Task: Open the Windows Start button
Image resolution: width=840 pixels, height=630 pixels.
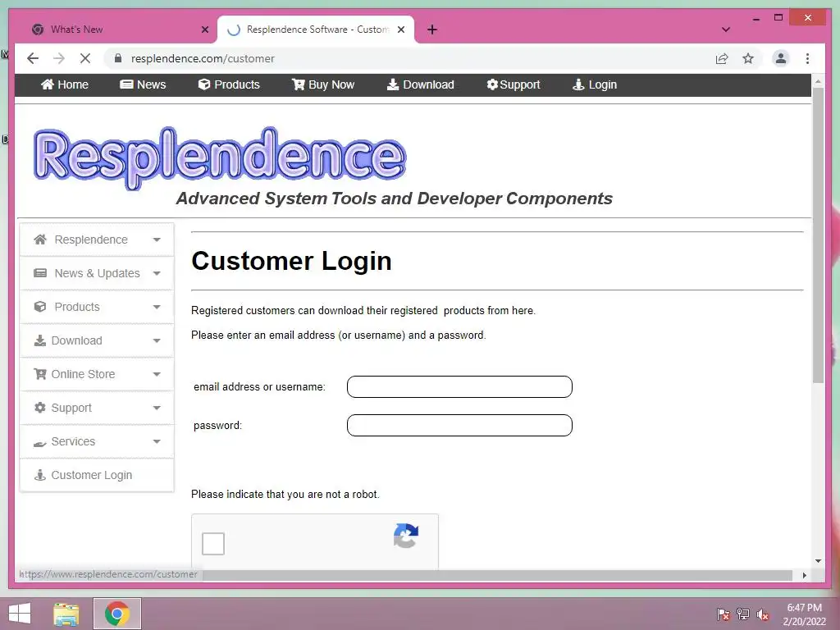Action: pos(20,614)
